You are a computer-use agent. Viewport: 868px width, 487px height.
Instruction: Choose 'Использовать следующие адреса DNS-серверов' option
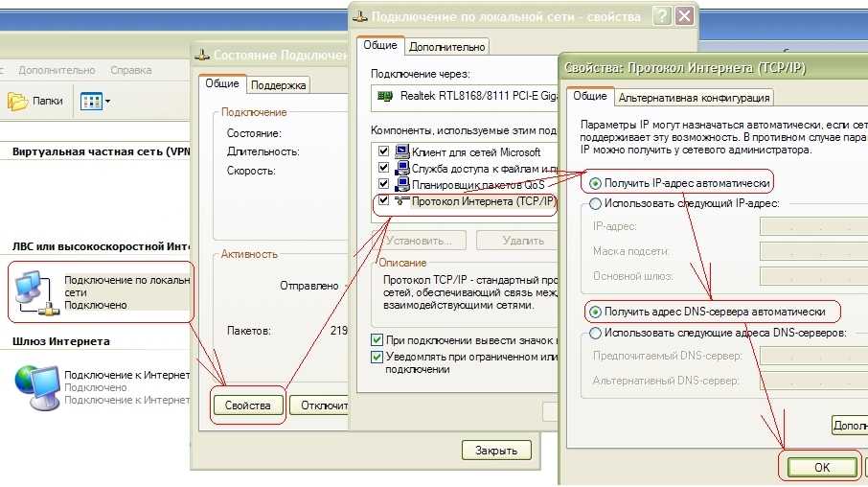(x=596, y=333)
